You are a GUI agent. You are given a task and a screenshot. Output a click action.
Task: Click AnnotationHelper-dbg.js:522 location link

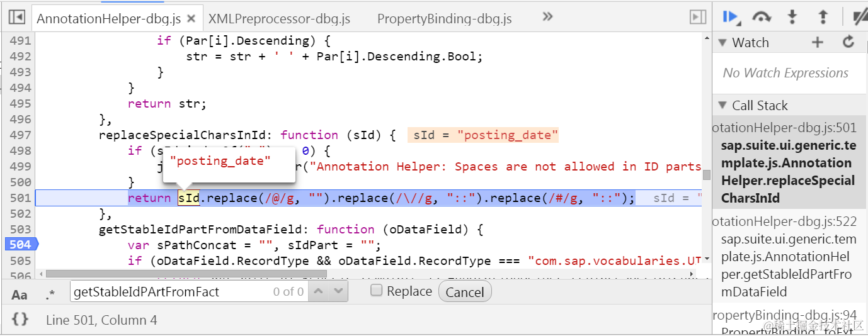pos(785,221)
